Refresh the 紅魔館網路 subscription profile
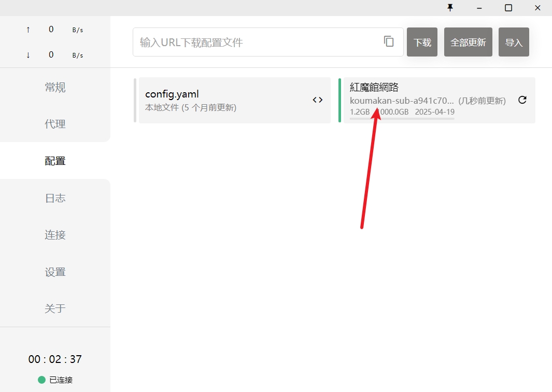The width and height of the screenshot is (552, 392). tap(522, 100)
